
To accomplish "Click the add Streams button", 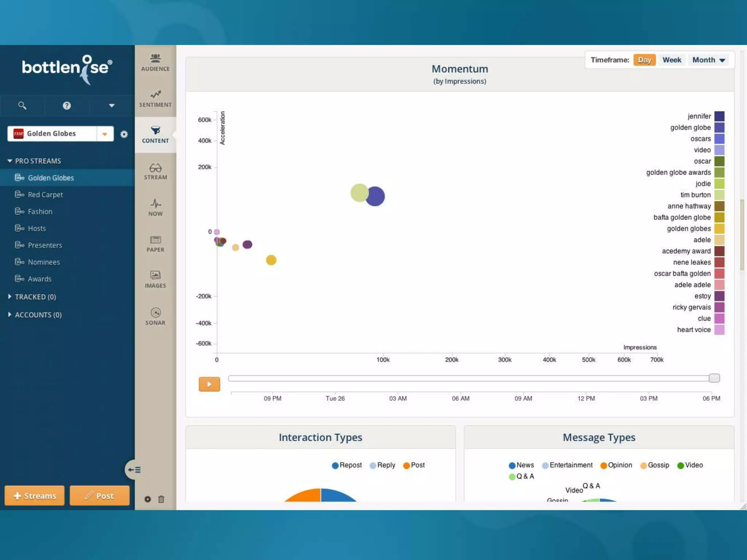I will pyautogui.click(x=35, y=495).
